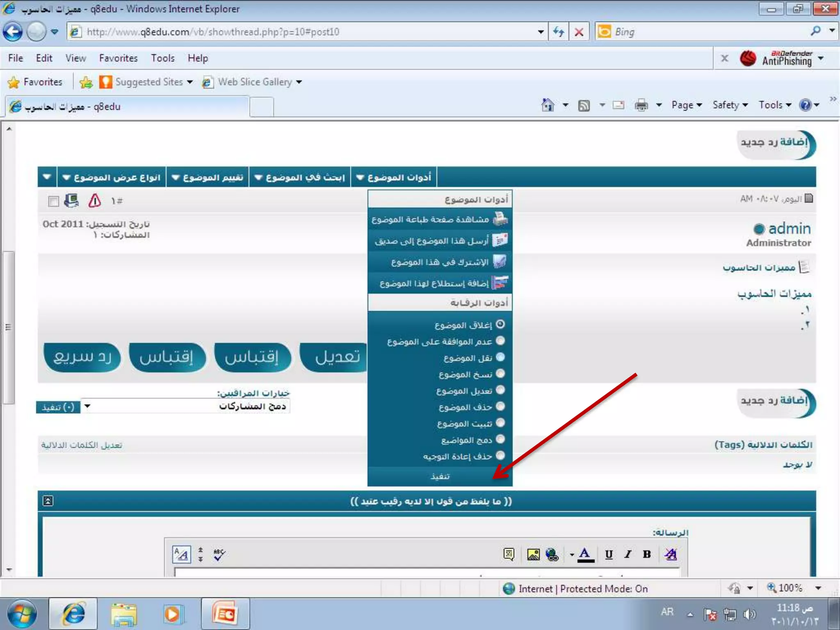Click the Underline formatting icon
Image resolution: width=840 pixels, height=630 pixels.
(x=609, y=555)
